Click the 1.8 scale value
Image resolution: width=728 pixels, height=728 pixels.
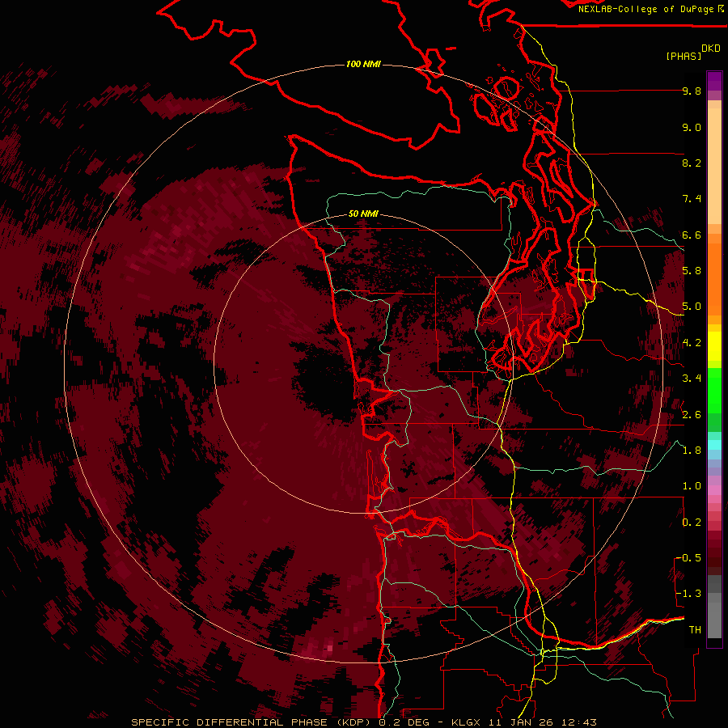tap(692, 451)
